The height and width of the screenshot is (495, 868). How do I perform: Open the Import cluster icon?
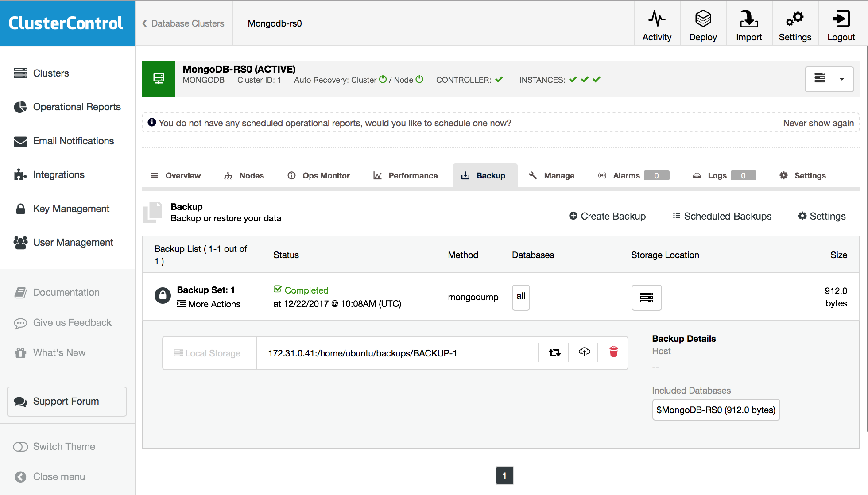click(749, 19)
